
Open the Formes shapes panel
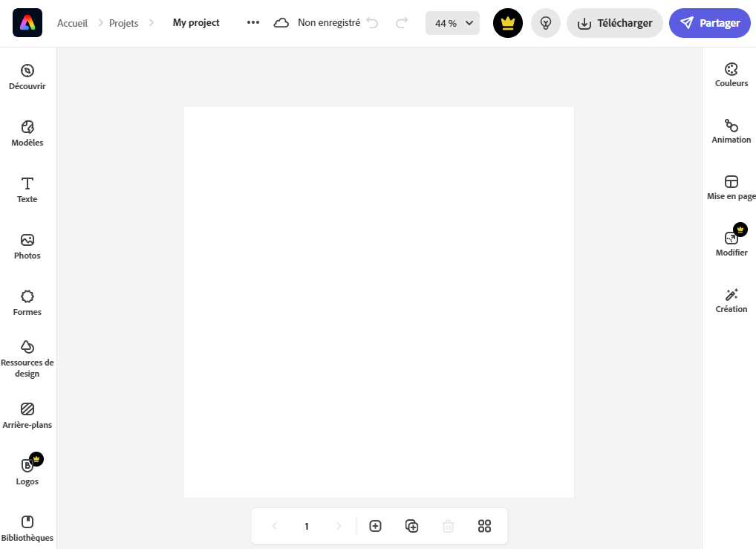(27, 302)
